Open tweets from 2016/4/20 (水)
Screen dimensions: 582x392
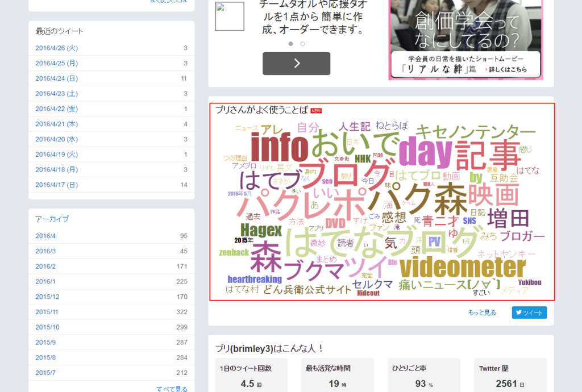click(x=56, y=139)
